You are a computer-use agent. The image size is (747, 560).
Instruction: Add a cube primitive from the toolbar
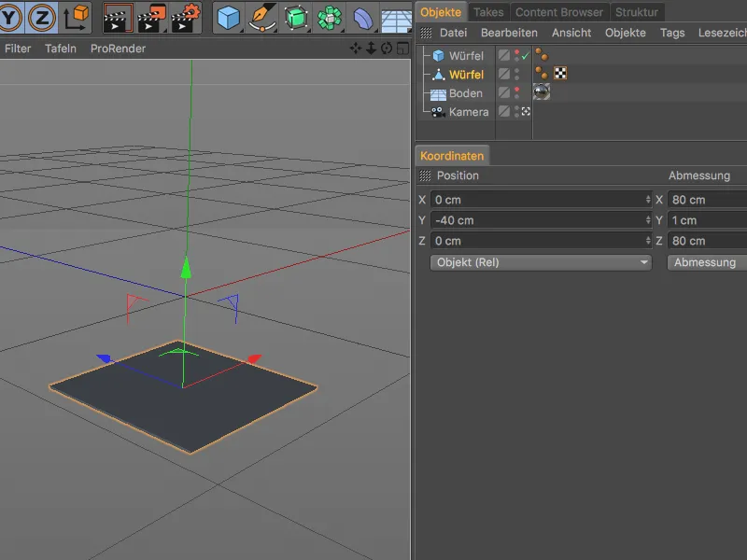228,18
